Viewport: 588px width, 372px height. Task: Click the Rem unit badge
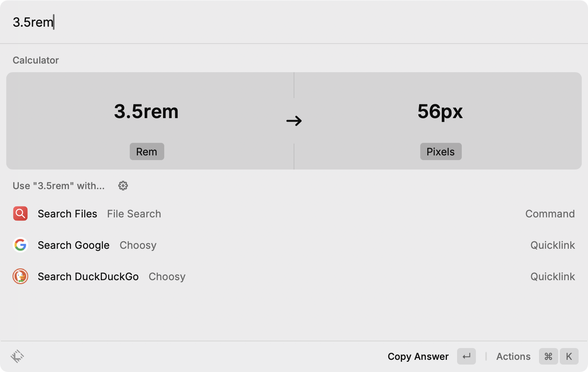click(x=147, y=152)
